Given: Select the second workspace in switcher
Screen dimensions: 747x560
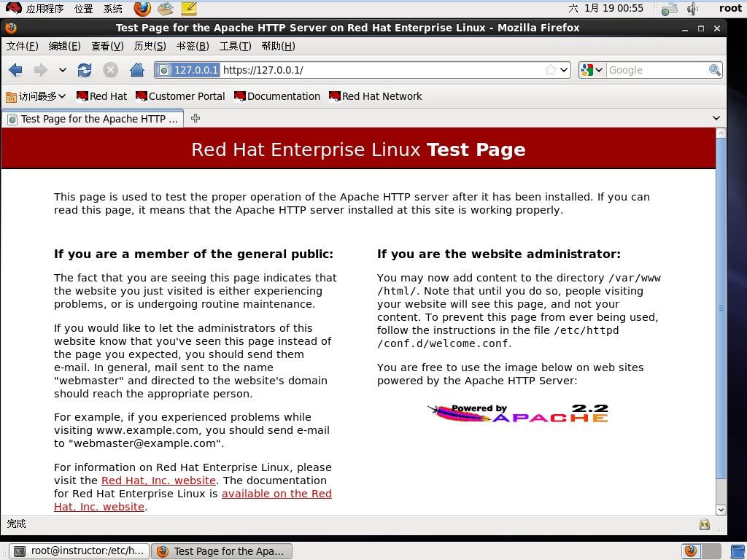Looking at the screenshot, I should (712, 551).
